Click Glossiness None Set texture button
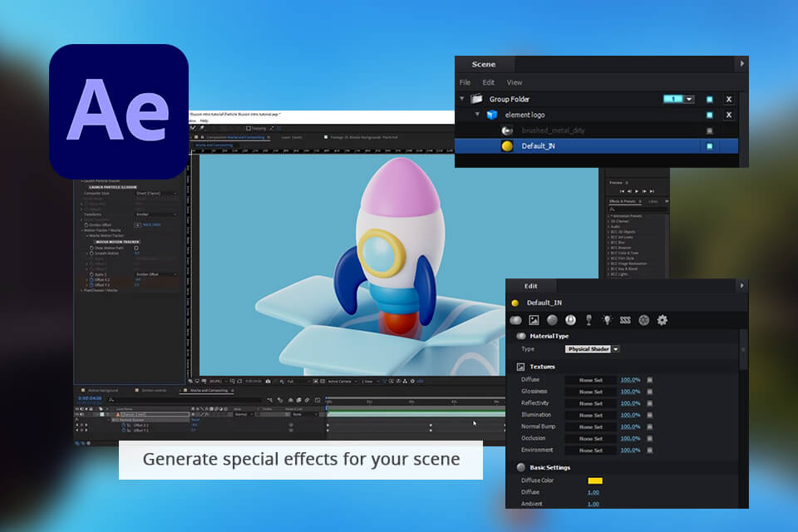This screenshot has height=532, width=798. pyautogui.click(x=590, y=392)
